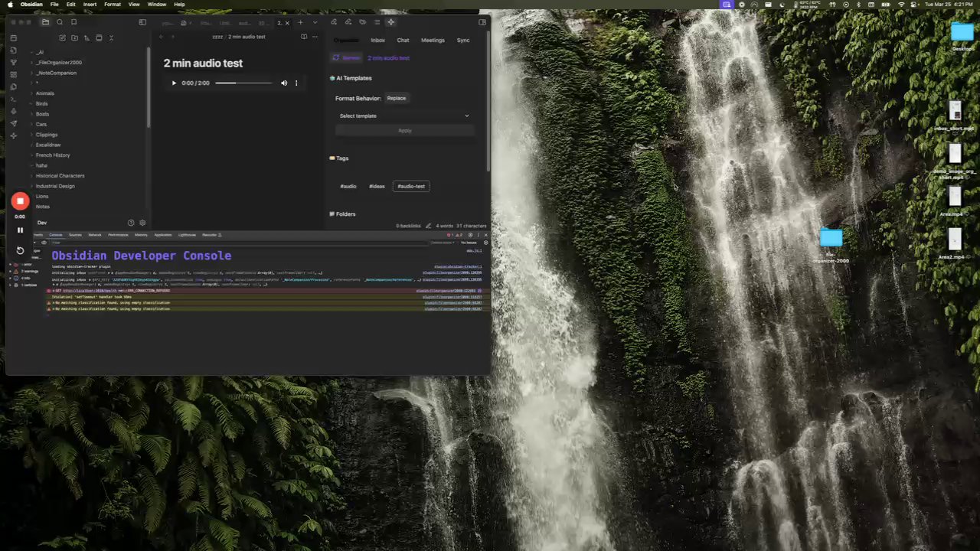
Task: Open Obsidian settings gear icon
Action: click(142, 223)
